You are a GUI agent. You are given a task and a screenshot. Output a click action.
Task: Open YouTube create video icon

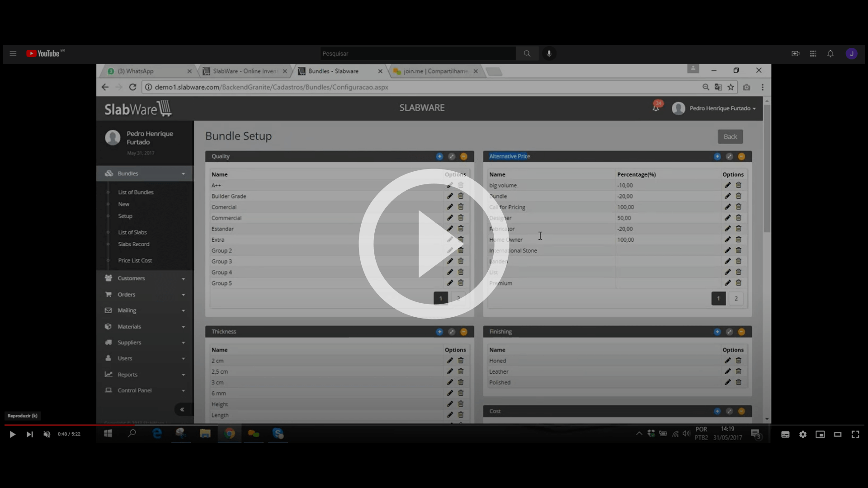coord(796,53)
